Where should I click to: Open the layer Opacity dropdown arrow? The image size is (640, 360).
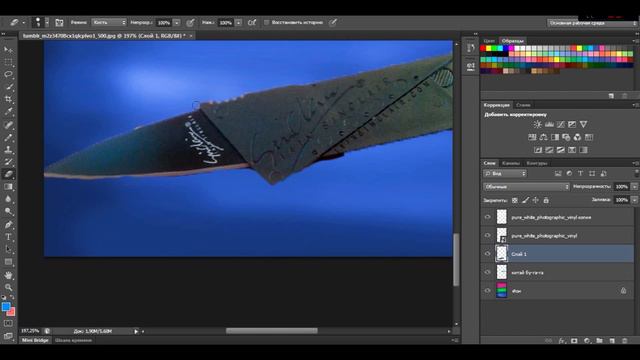point(634,187)
